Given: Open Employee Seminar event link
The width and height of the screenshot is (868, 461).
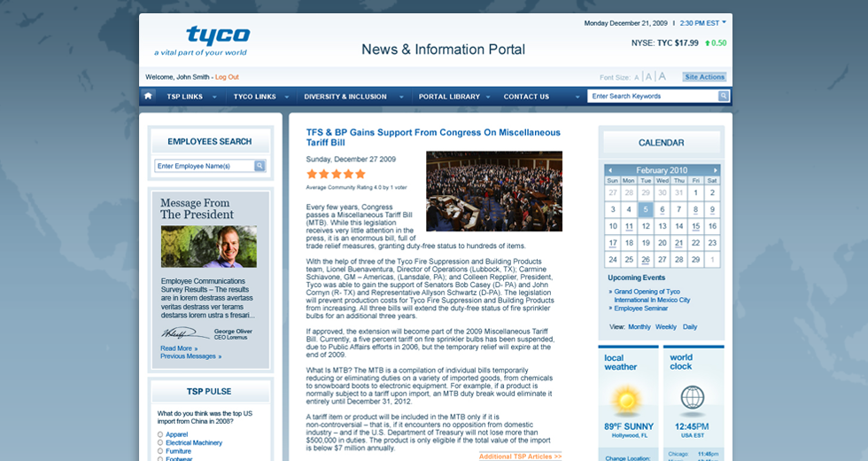Looking at the screenshot, I should coord(640,309).
